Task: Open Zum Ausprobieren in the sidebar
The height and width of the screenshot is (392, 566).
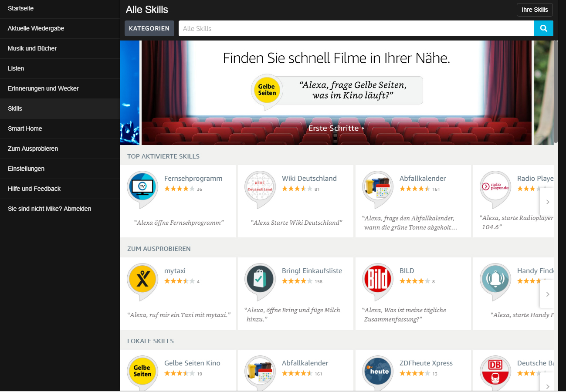Action: click(x=60, y=149)
